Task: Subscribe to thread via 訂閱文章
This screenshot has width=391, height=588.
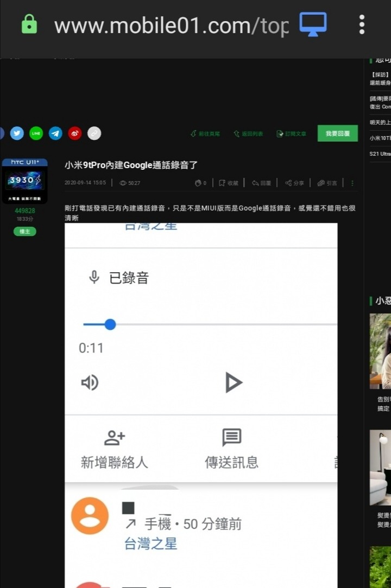Action: click(292, 133)
